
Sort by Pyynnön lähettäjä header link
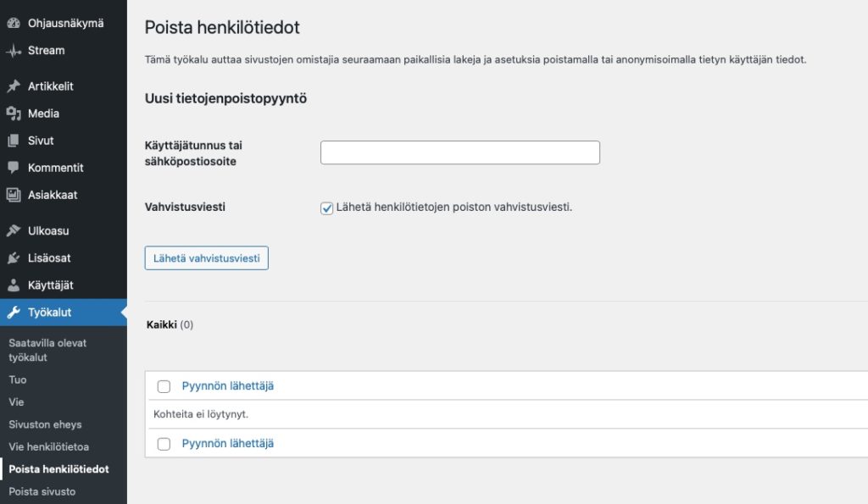227,386
